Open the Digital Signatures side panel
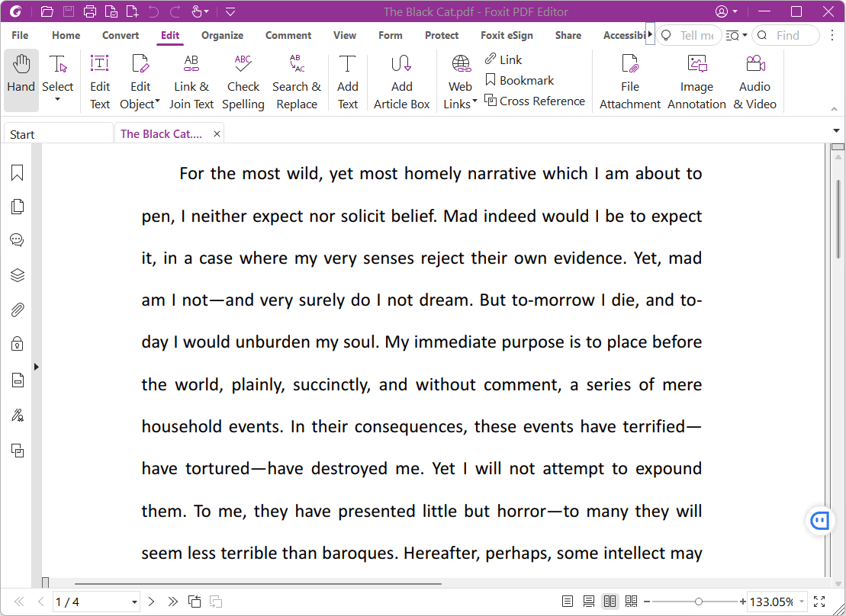Image resolution: width=846 pixels, height=616 pixels. 18,415
